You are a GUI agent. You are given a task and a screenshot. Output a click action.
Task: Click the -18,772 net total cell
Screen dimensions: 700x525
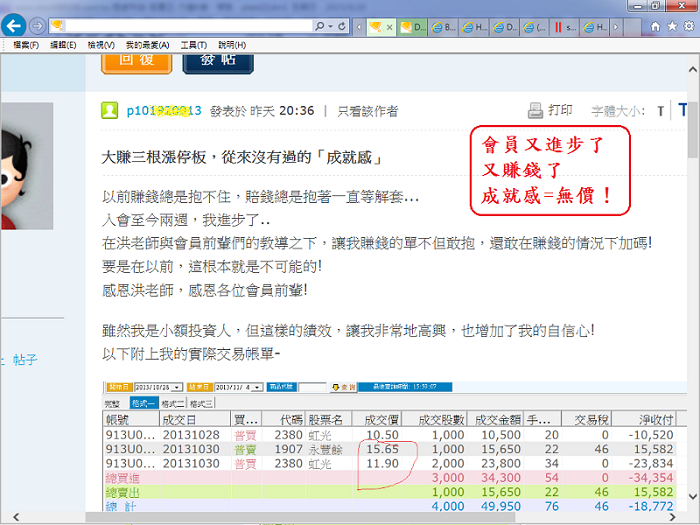pos(650,506)
